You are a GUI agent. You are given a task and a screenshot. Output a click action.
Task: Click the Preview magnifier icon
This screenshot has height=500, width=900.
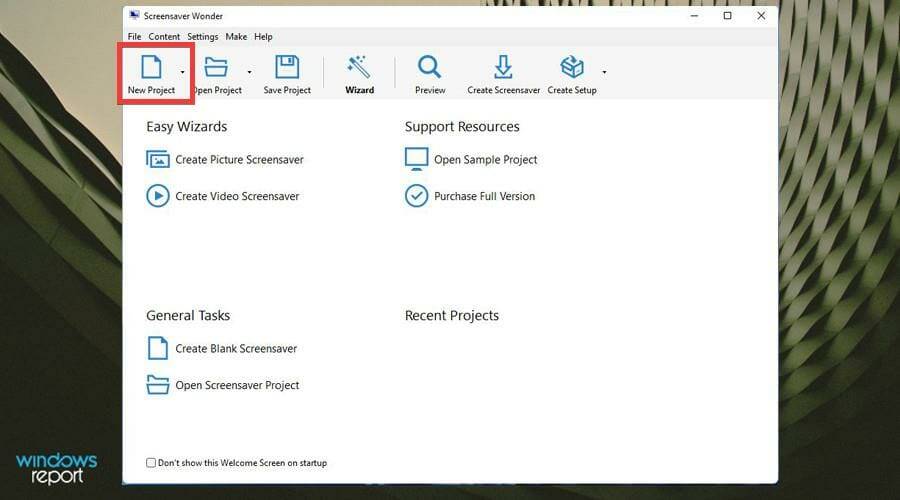(x=429, y=67)
